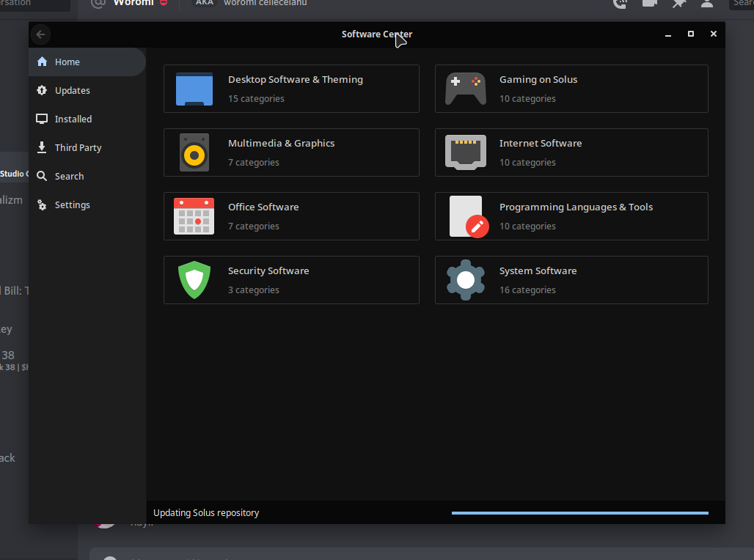Open Programming Languages & Tools category
The image size is (754, 560).
(571, 216)
